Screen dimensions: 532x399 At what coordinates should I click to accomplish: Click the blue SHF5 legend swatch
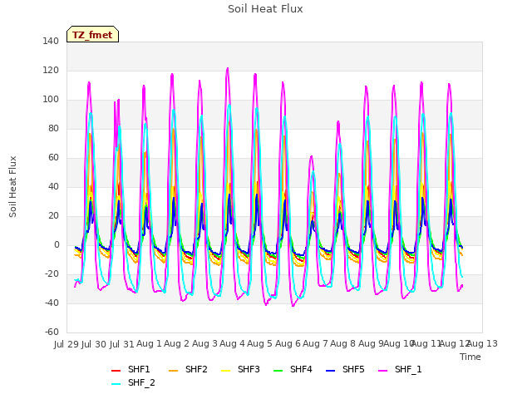tap(331, 371)
